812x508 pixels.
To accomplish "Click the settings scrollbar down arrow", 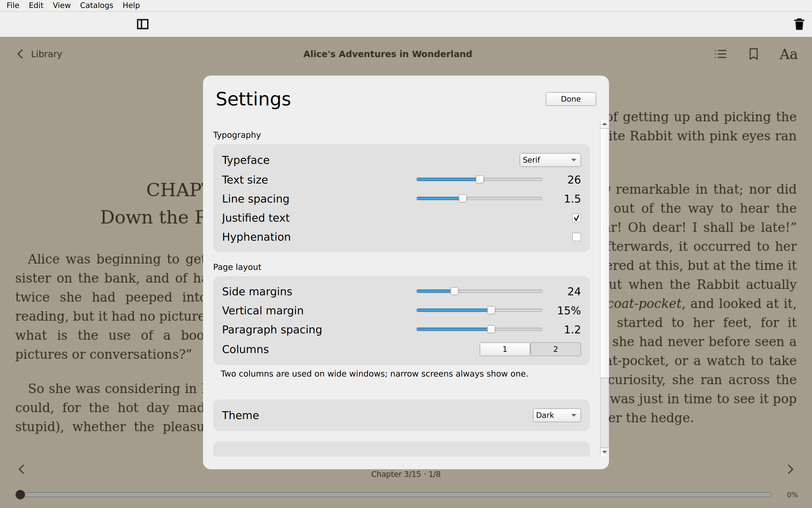I will [x=604, y=452].
